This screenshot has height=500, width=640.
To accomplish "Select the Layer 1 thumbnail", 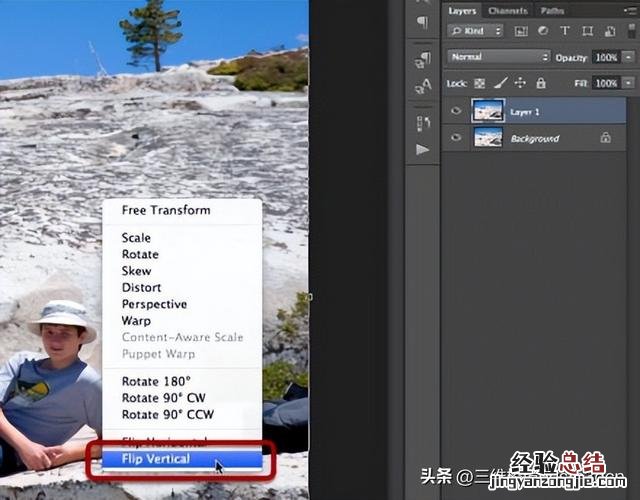I will coord(488,110).
